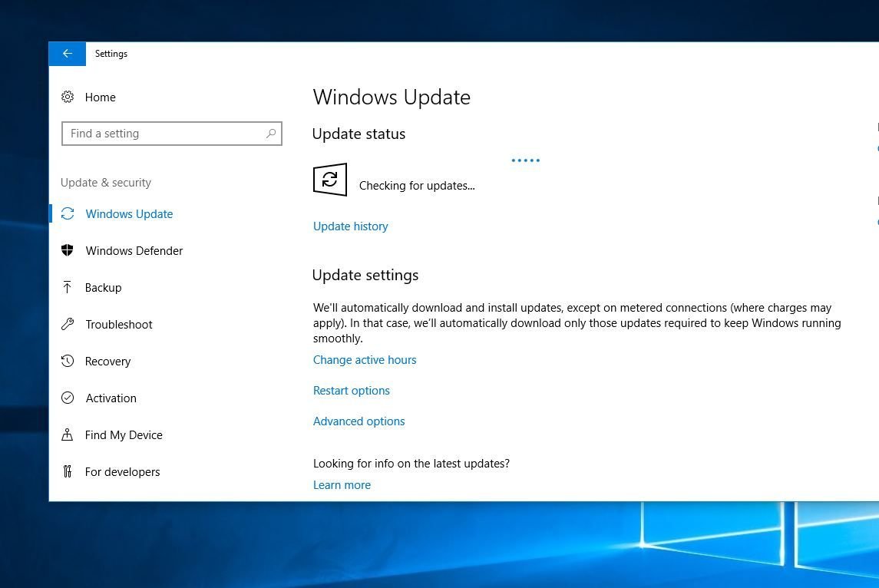Focus the Find a setting search box
Viewport: 879px width, 588px height.
[x=171, y=134]
